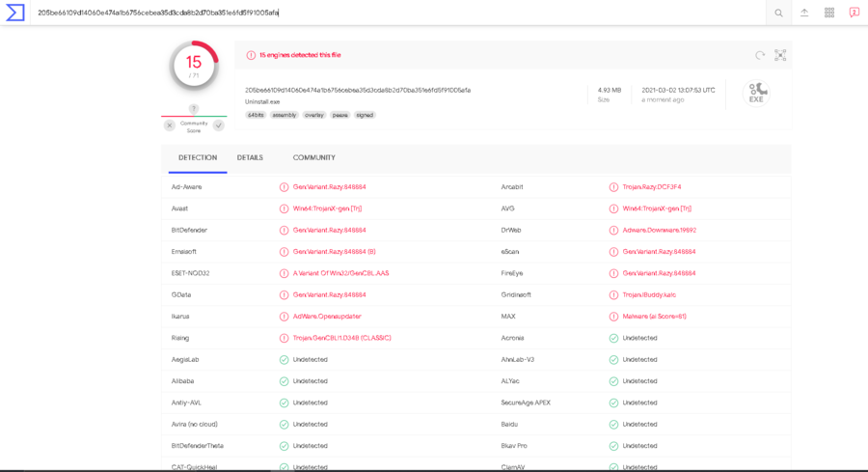This screenshot has width=868, height=472.
Task: Click the MAX detection alert icon
Action: click(x=613, y=317)
